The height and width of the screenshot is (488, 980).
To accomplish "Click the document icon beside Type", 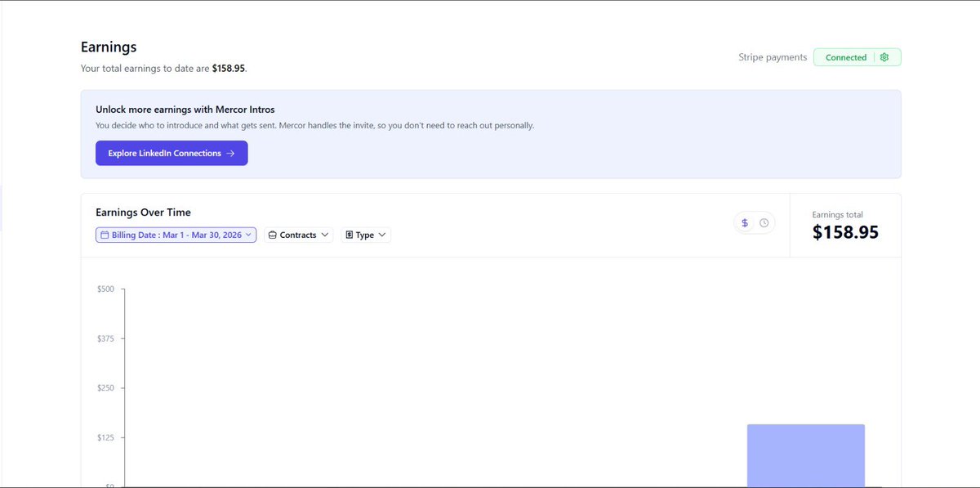I will pos(349,235).
